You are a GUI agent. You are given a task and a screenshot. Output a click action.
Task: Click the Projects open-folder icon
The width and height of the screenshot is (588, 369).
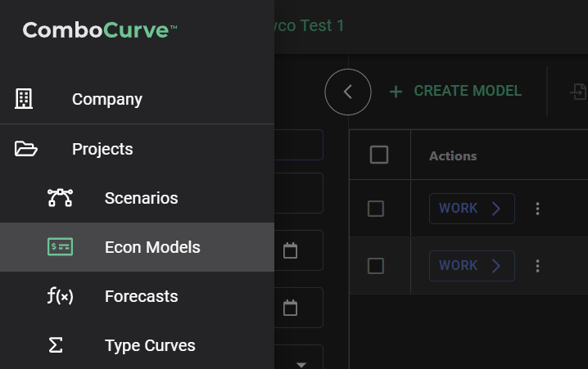click(x=26, y=149)
